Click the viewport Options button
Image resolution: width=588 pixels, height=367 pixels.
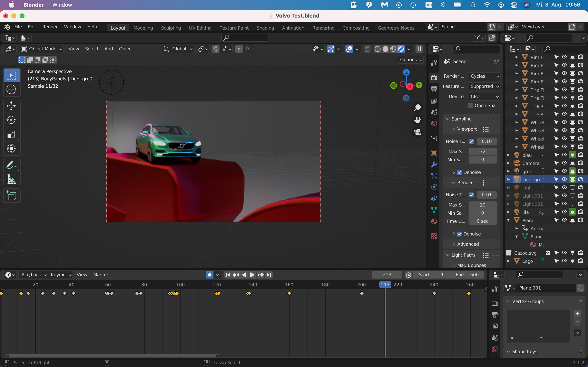tap(410, 60)
